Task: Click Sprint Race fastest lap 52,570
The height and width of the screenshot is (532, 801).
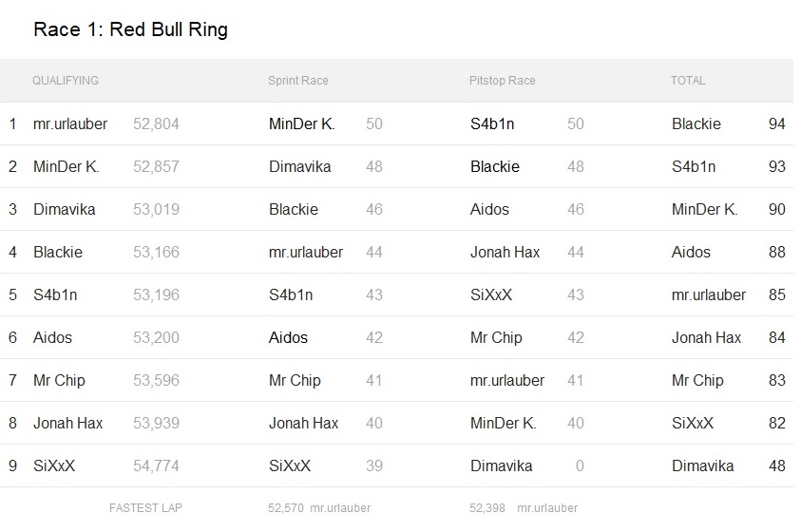Action: pyautogui.click(x=286, y=508)
